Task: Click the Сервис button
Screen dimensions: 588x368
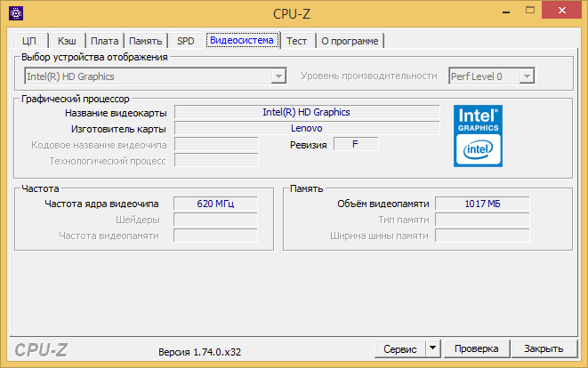Action: point(400,348)
